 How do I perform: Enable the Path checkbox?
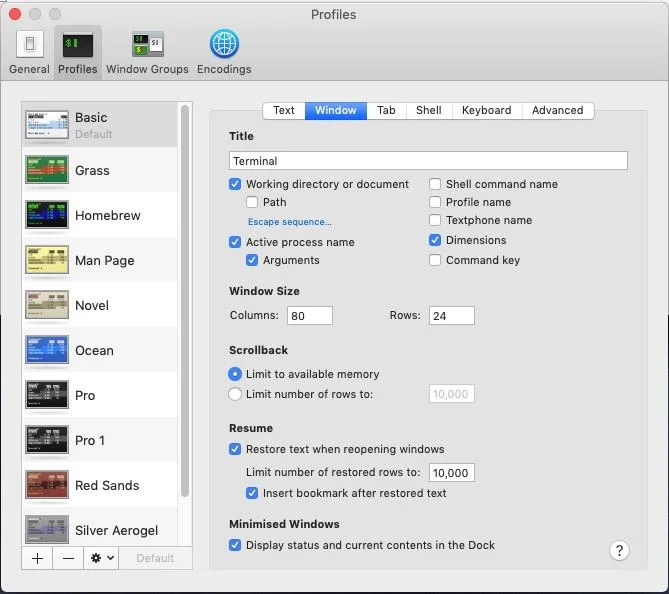coord(252,202)
